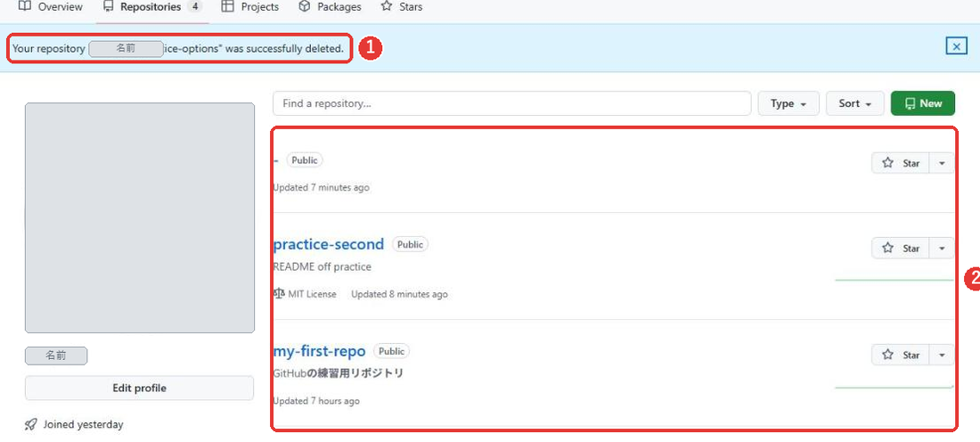Click the MIT License label
Screen dimensions: 980x442
pos(312,294)
